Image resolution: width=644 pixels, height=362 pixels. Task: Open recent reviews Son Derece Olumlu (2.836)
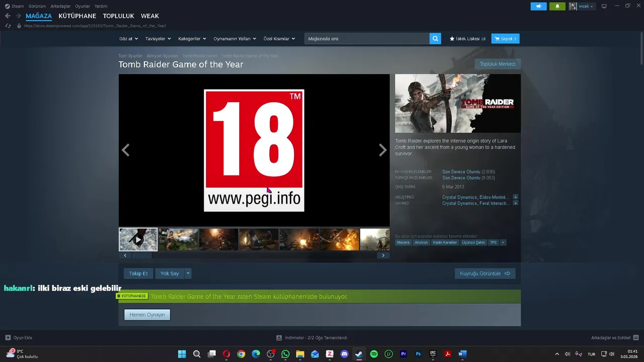point(468,172)
